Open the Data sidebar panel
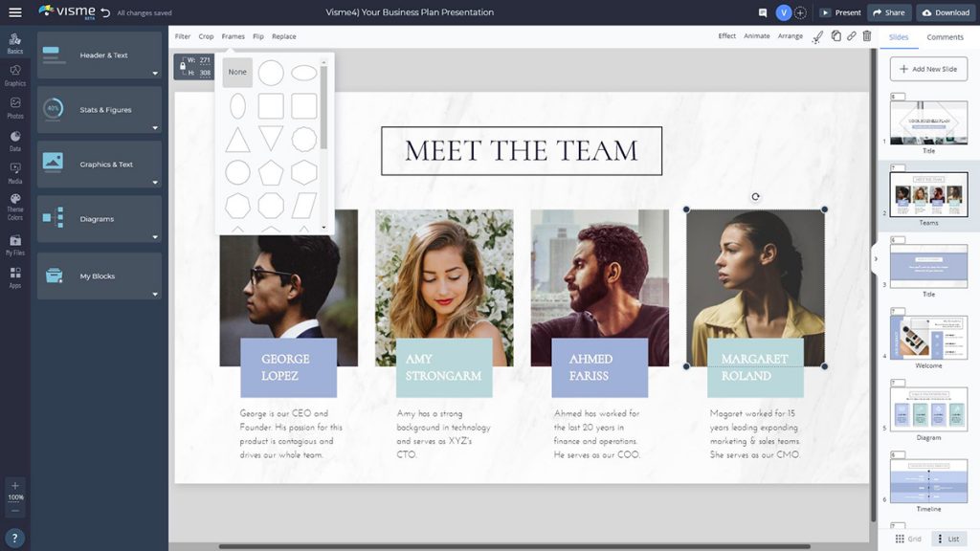The width and height of the screenshot is (980, 551). (x=14, y=136)
